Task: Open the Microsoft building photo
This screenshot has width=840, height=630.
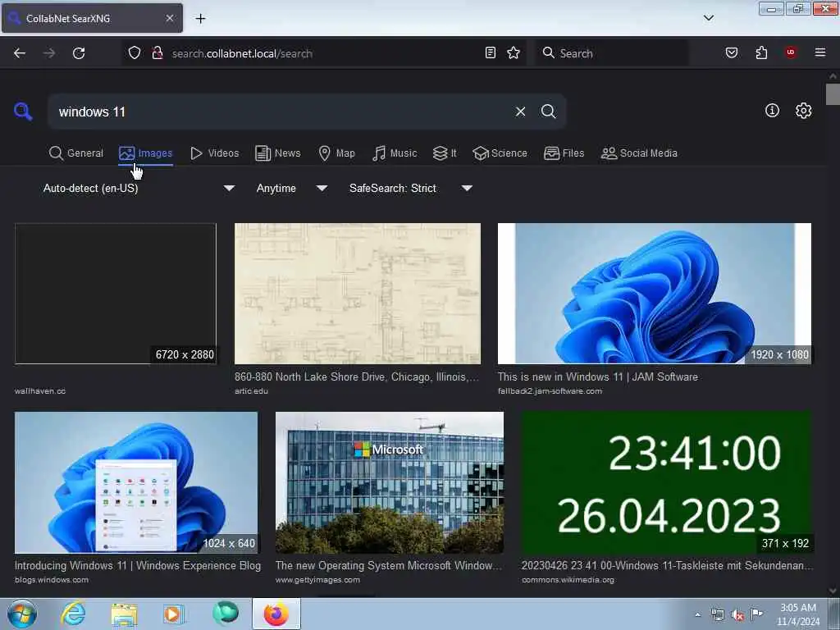Action: pyautogui.click(x=390, y=482)
